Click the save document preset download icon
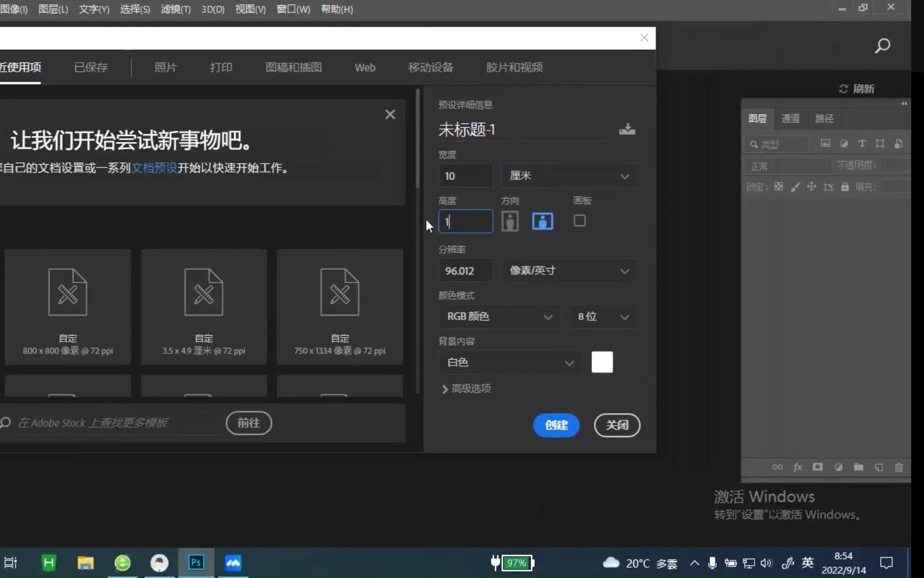 pyautogui.click(x=627, y=129)
